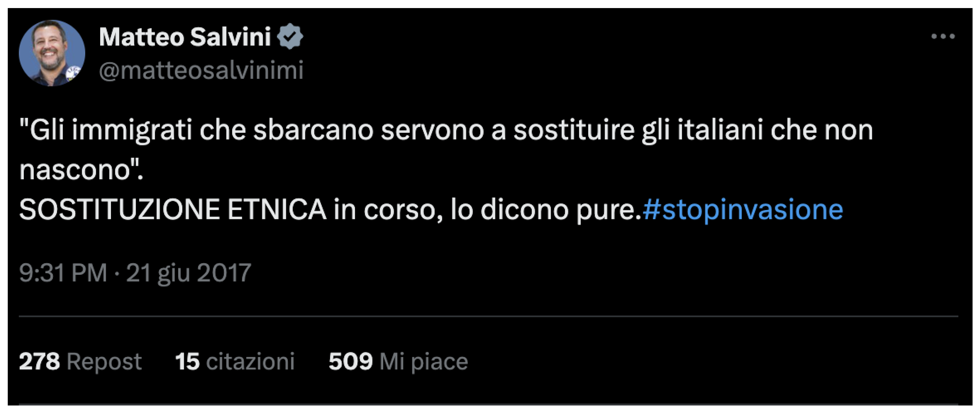Click the 15 quotes count number
The width and height of the screenshot is (980, 412).
coord(187,361)
